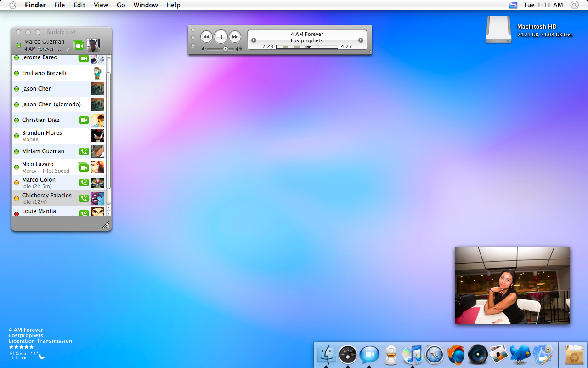Open the File menu
This screenshot has height=368, width=588.
[59, 5]
